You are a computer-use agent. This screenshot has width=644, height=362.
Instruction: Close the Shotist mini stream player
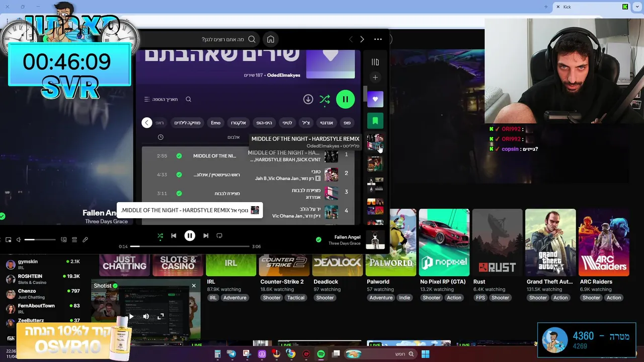pyautogui.click(x=194, y=286)
